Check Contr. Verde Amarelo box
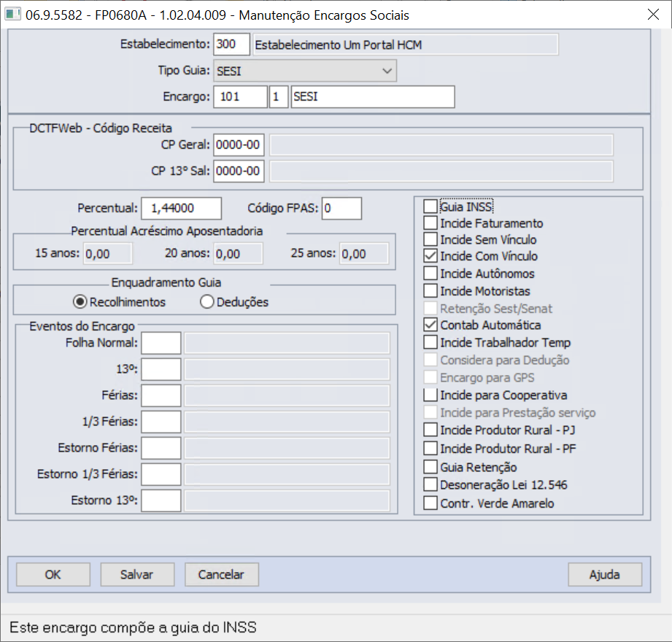The image size is (672, 642). point(430,503)
